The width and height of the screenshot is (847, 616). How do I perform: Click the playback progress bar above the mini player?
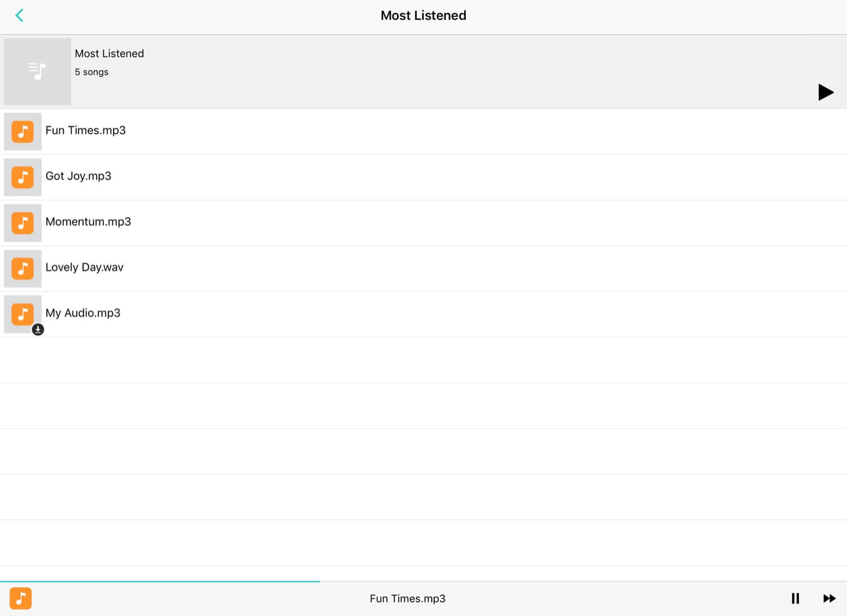[423, 581]
